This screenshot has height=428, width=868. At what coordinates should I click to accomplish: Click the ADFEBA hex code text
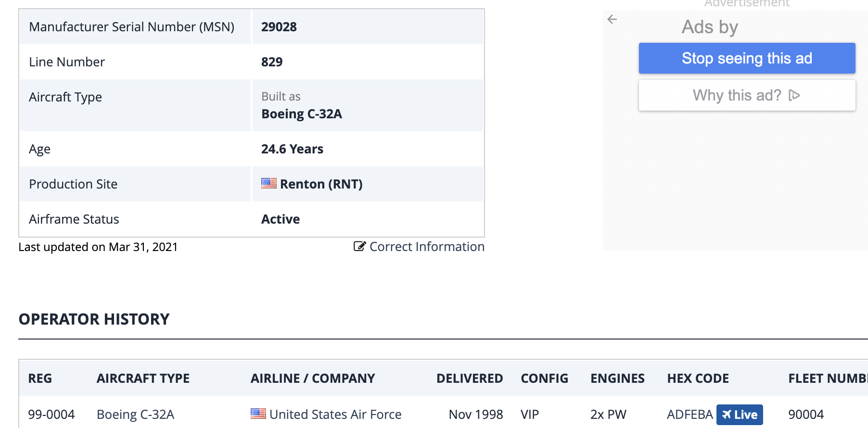689,414
